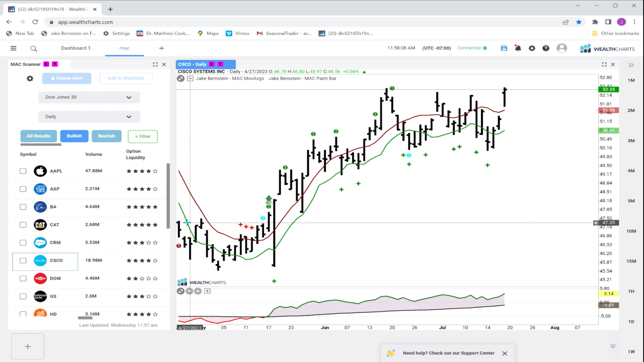The image size is (644, 362).
Task: Check the GS row checkbox
Action: (23, 296)
